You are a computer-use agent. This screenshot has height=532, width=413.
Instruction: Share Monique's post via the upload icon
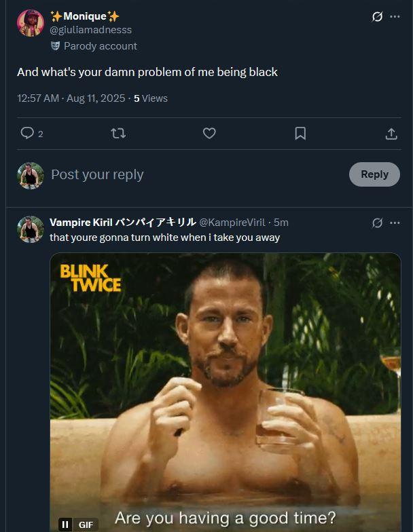pyautogui.click(x=391, y=134)
